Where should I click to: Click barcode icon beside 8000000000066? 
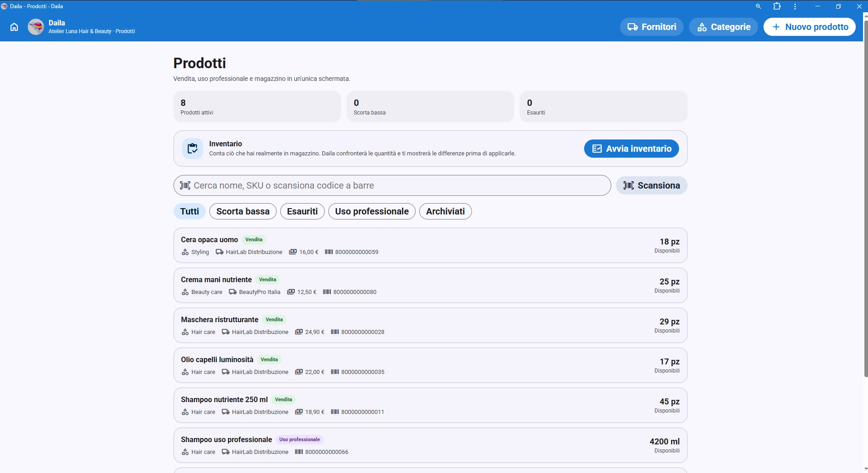click(x=299, y=452)
